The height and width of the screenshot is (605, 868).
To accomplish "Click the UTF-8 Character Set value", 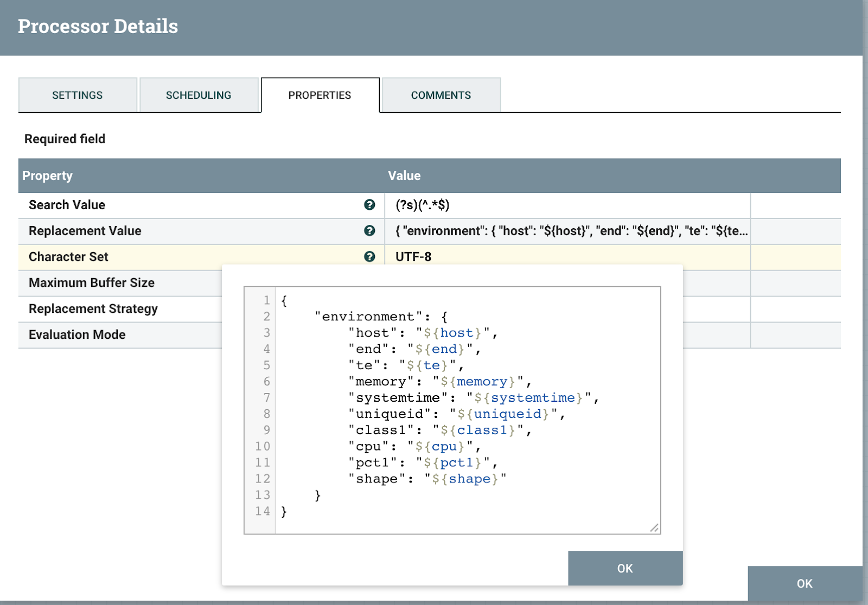I will [413, 257].
